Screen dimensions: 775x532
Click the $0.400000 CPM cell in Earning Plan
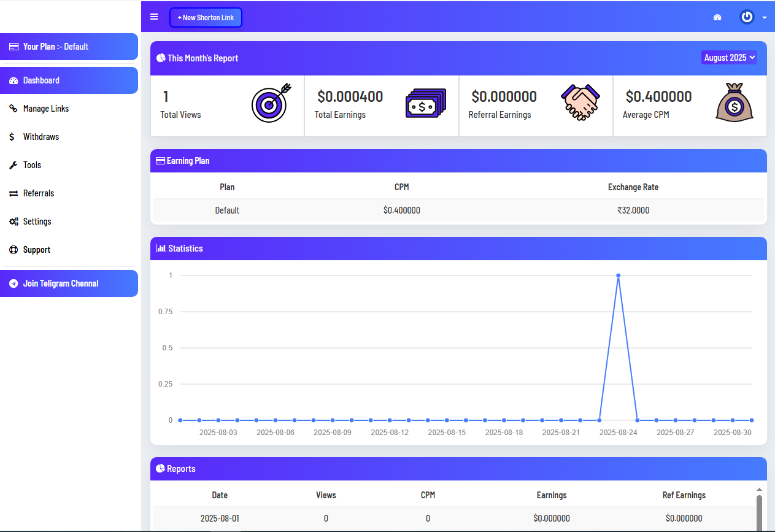point(402,210)
